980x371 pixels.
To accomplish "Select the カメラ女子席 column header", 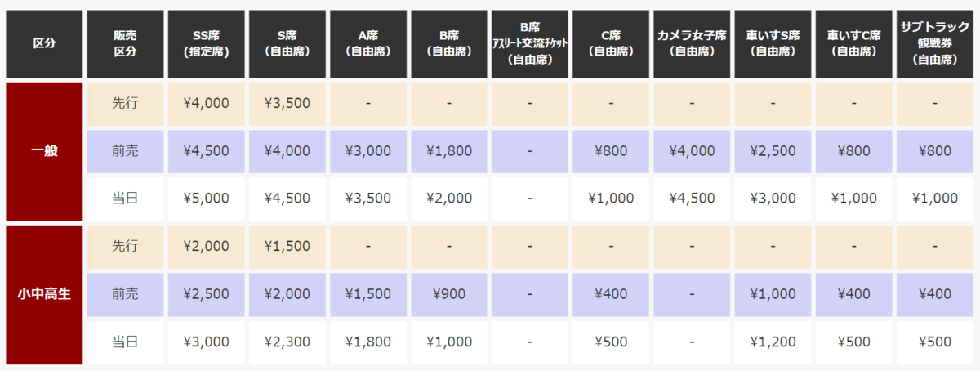I will click(691, 43).
